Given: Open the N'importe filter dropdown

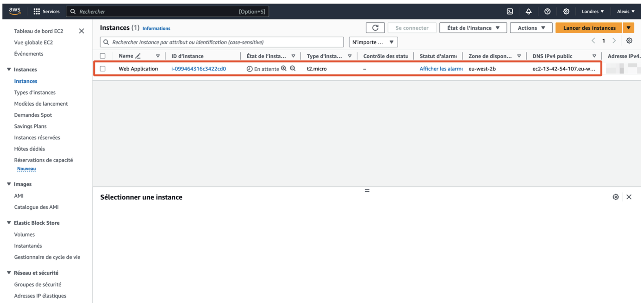Looking at the screenshot, I should pyautogui.click(x=373, y=42).
